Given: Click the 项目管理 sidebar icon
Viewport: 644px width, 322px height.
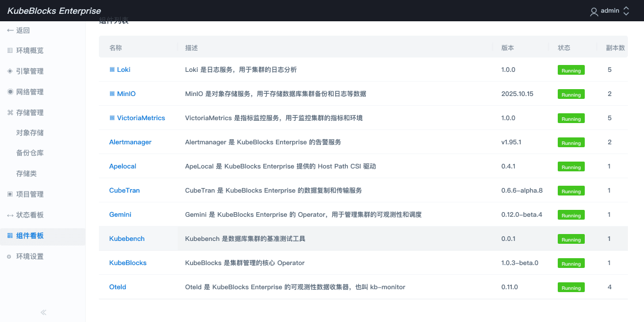Looking at the screenshot, I should click(x=10, y=194).
